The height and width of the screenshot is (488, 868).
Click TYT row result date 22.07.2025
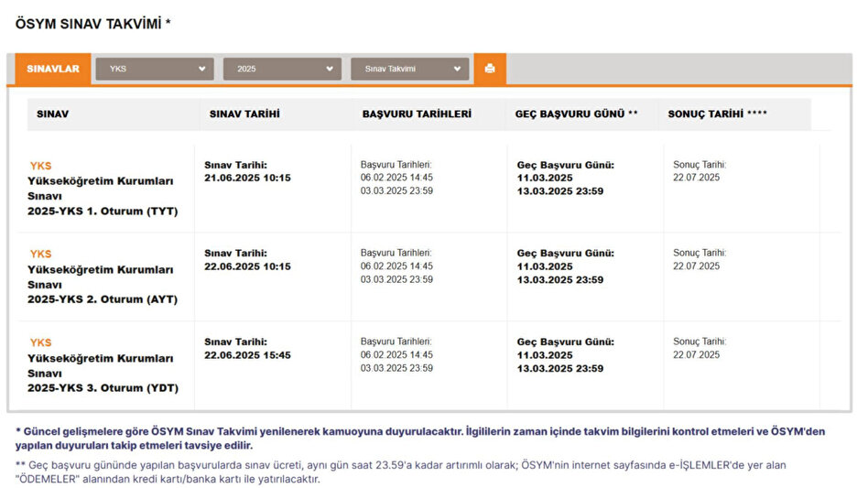(697, 178)
